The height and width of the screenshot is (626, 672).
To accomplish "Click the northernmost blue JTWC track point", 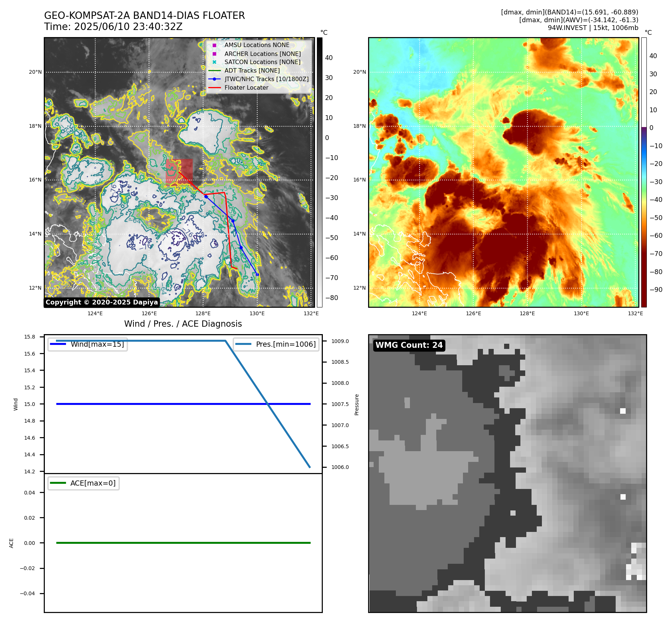I will coord(206,196).
